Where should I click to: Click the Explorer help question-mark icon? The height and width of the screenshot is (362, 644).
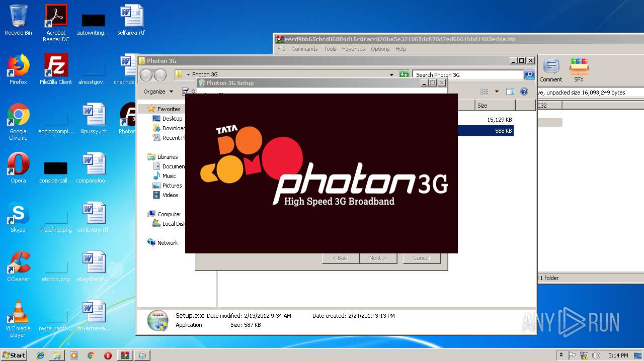[524, 92]
